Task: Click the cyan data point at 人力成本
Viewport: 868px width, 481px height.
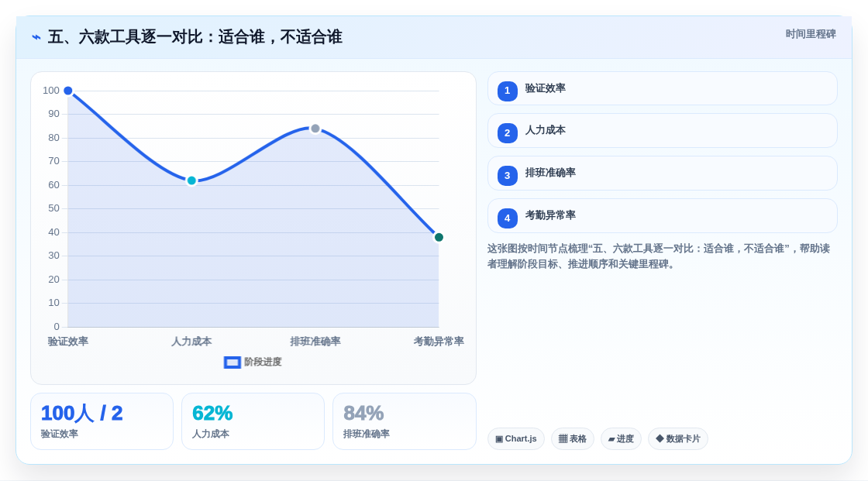Action: coord(191,180)
